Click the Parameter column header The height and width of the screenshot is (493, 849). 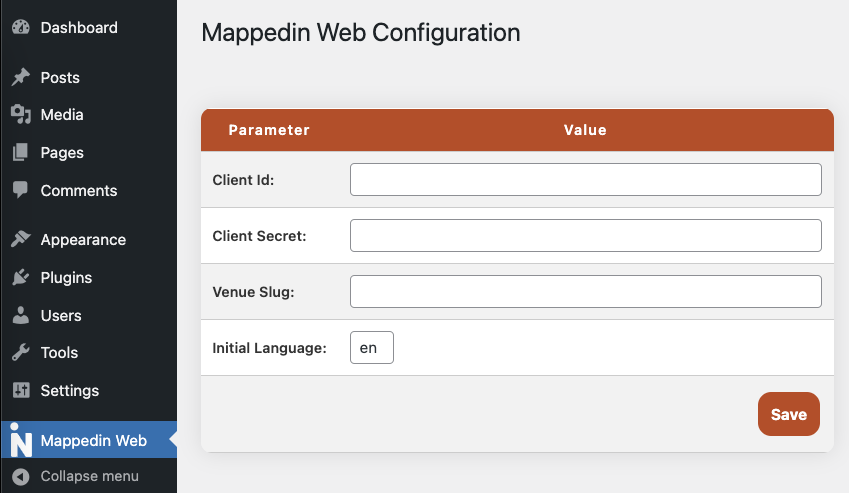pyautogui.click(x=269, y=130)
